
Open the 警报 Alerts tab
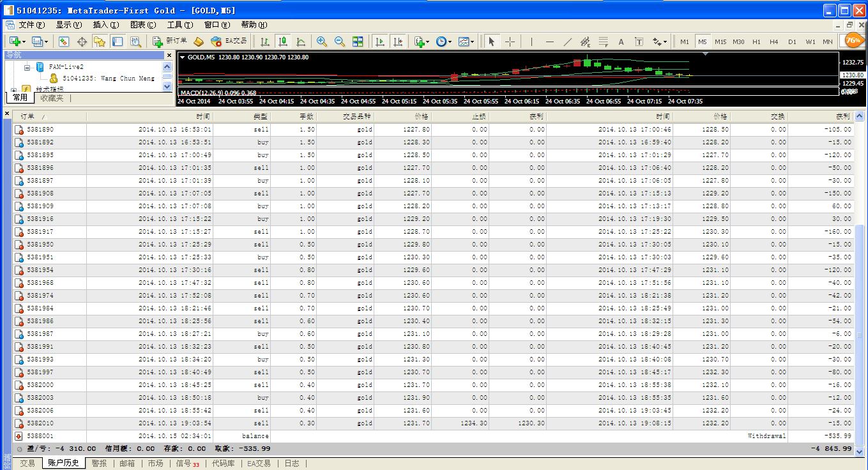[99, 463]
